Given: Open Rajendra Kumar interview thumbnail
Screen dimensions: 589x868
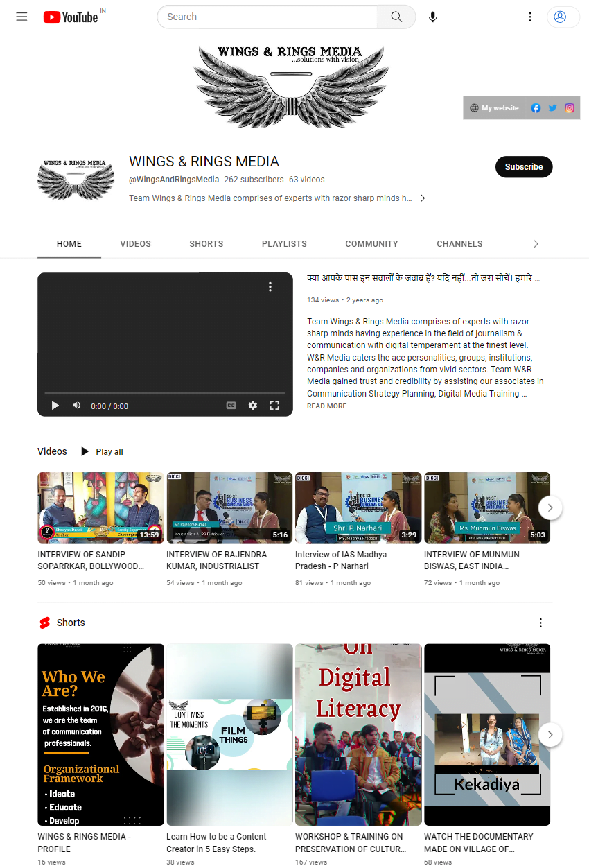Looking at the screenshot, I should click(229, 507).
